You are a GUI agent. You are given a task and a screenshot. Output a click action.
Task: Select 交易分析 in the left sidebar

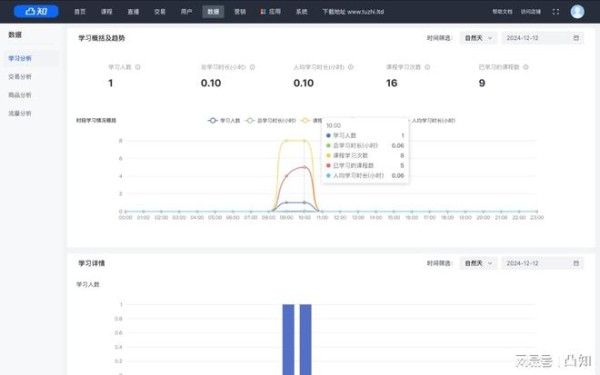pyautogui.click(x=20, y=77)
